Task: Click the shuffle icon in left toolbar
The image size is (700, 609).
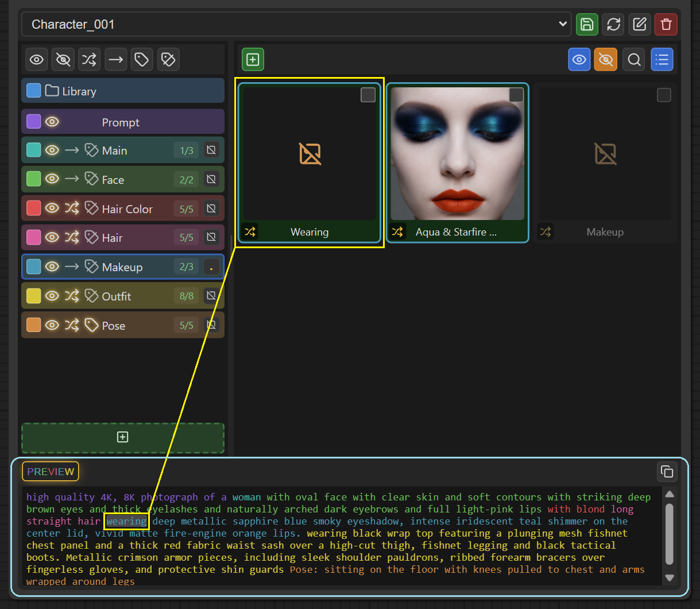Action: tap(90, 59)
